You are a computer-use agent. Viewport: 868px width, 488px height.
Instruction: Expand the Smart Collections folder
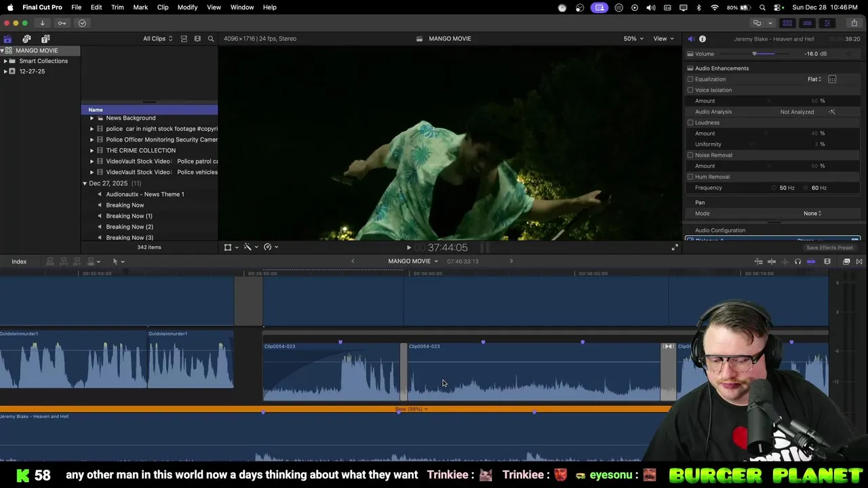[x=5, y=61]
